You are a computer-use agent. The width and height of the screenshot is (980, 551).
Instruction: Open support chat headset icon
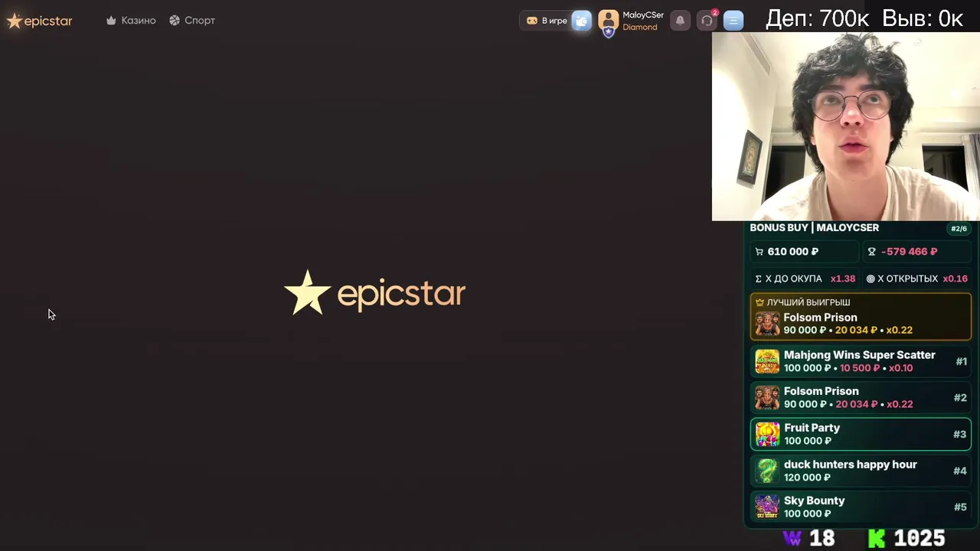pyautogui.click(x=707, y=21)
